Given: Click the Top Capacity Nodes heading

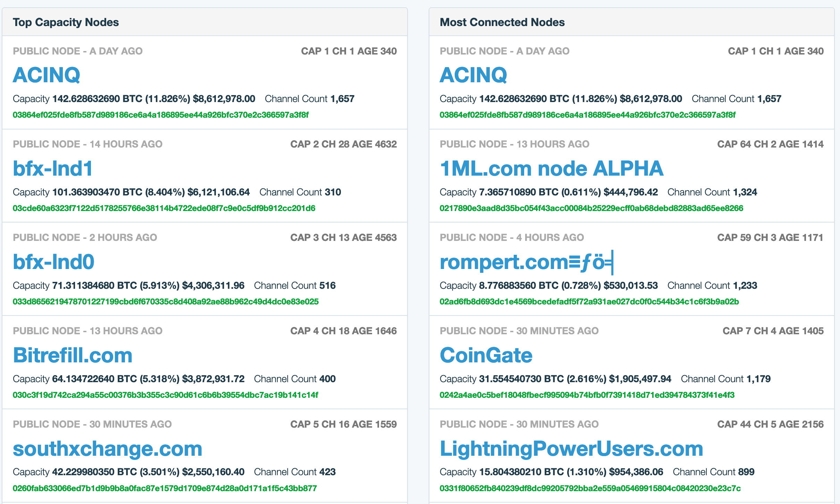Looking at the screenshot, I should click(66, 22).
